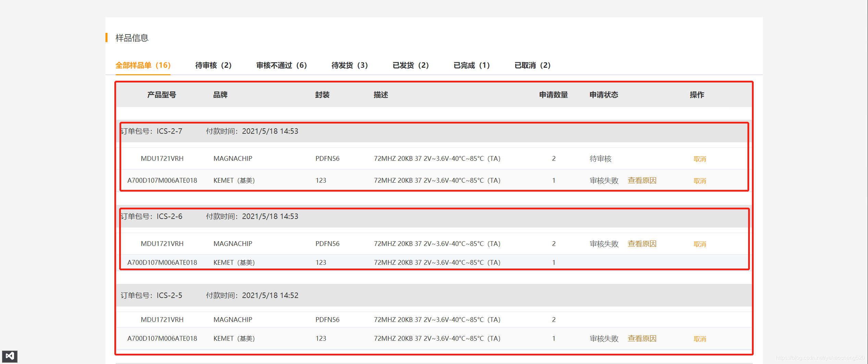Cancel A700D107M006ATE018 sample in order ICS-2-5
Viewport: 868px width, 364px height.
click(x=700, y=339)
